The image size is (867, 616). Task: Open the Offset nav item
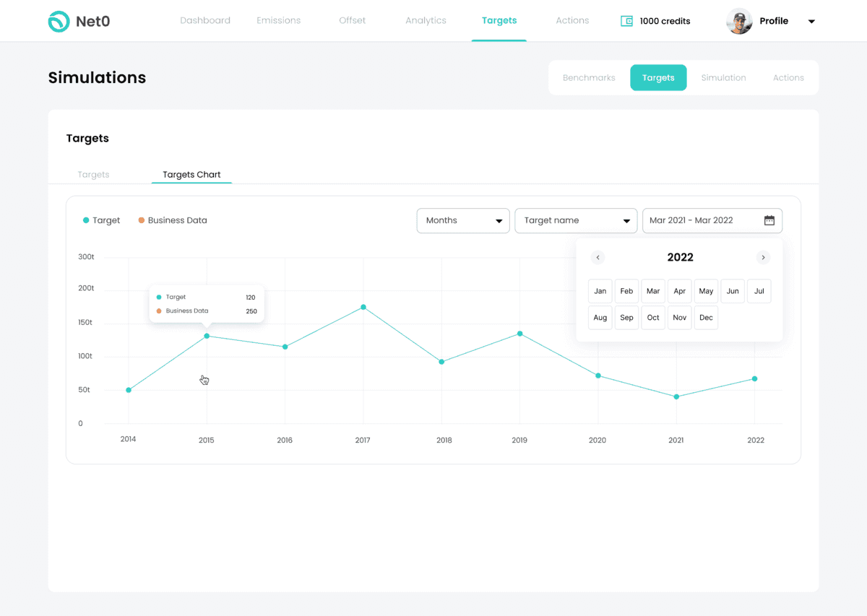tap(353, 20)
